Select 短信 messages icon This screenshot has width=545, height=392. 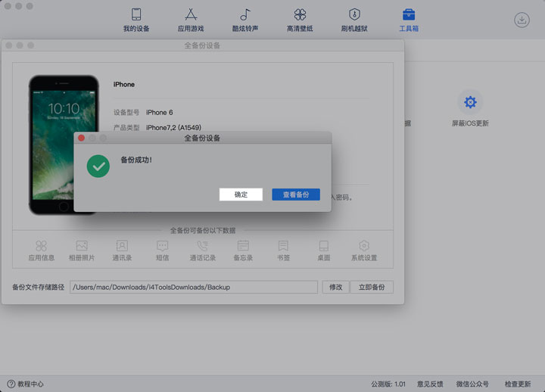pos(162,246)
